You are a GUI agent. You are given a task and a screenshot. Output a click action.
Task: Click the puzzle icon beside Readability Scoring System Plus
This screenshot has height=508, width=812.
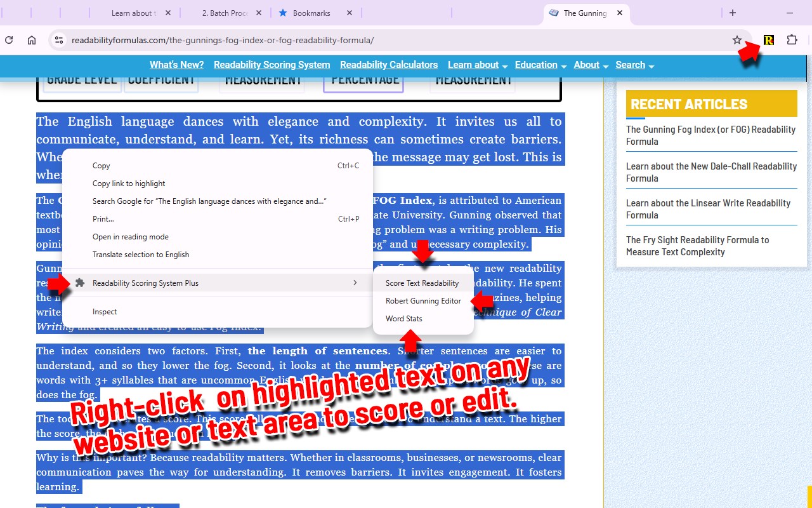click(80, 283)
